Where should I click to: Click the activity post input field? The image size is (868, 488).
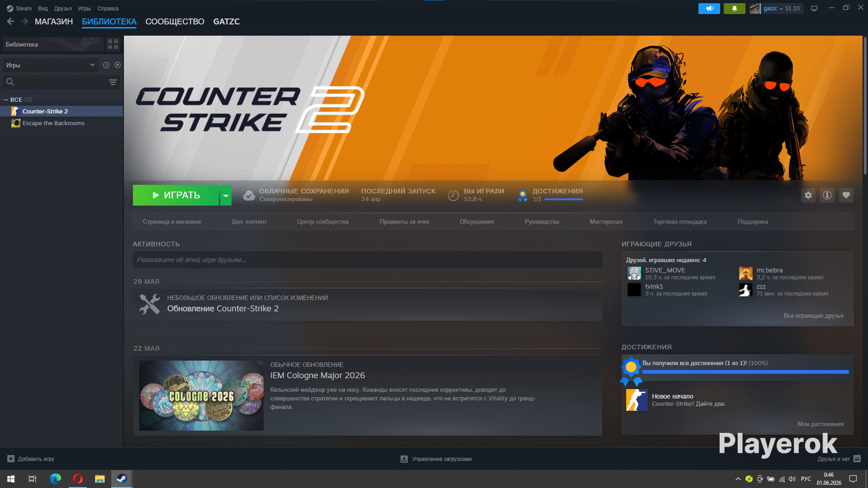[x=368, y=260]
